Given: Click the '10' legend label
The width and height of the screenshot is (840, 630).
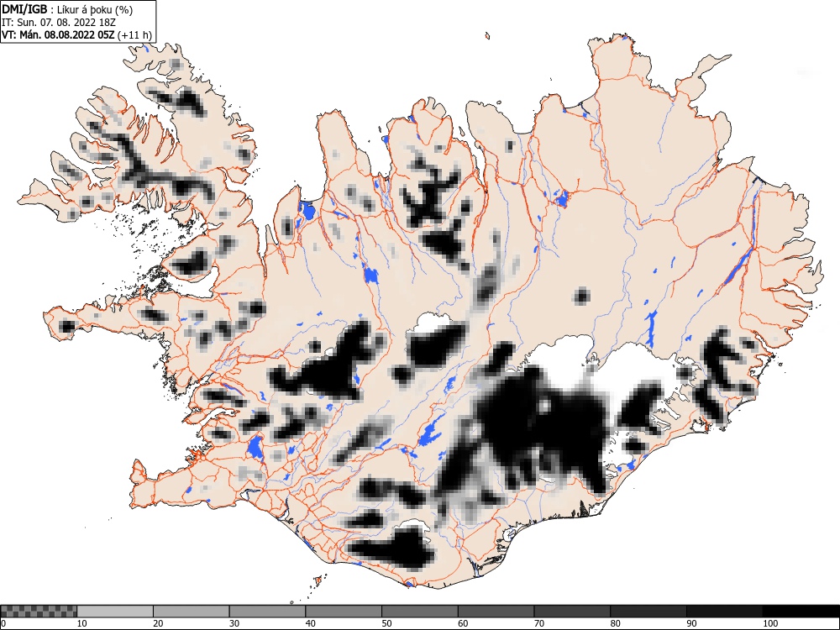Looking at the screenshot, I should coord(81,623).
